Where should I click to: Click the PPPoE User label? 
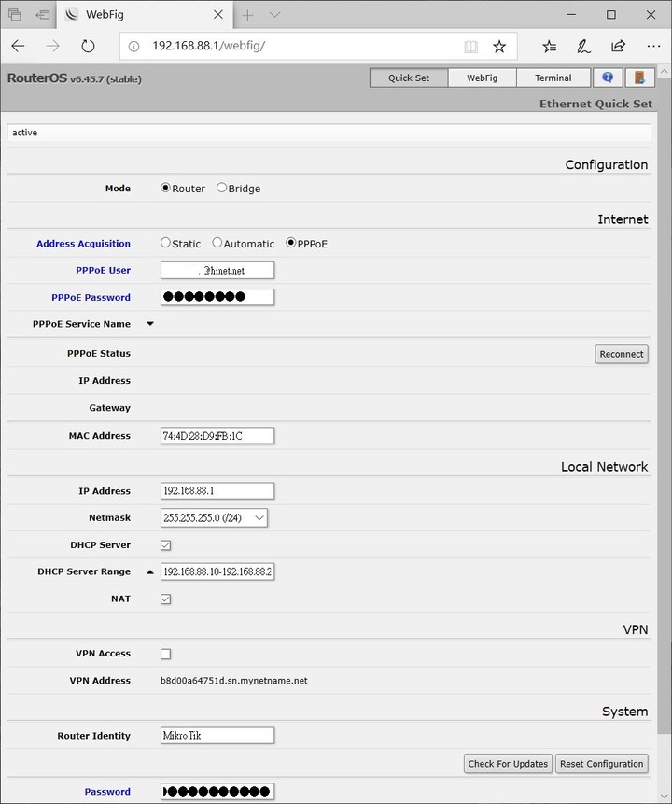coord(103,270)
